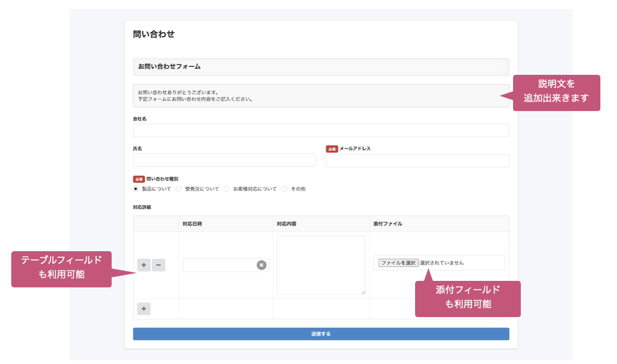Click the お問い合わせフォーム section heading
The height and width of the screenshot is (364, 617).
pyautogui.click(x=169, y=67)
